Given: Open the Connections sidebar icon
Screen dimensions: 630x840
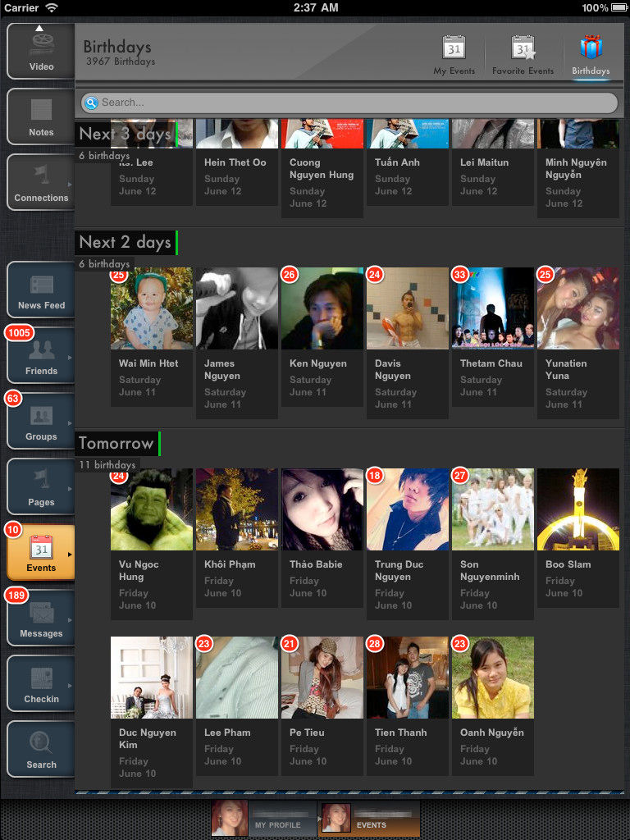Looking at the screenshot, I should [x=41, y=182].
